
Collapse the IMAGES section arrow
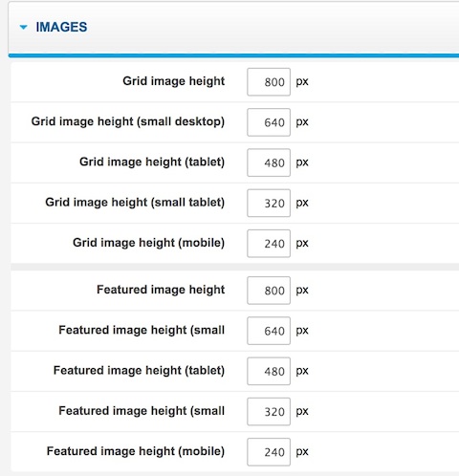[x=23, y=28]
